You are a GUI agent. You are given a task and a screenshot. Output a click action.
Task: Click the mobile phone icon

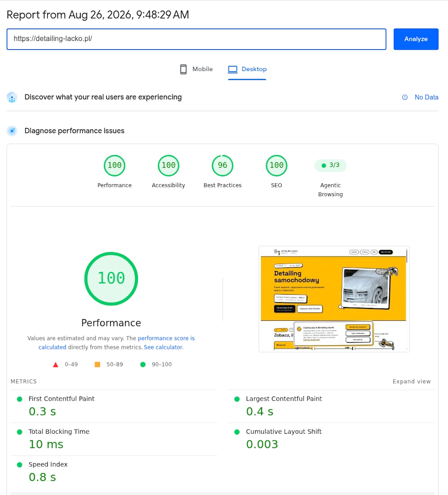[183, 69]
